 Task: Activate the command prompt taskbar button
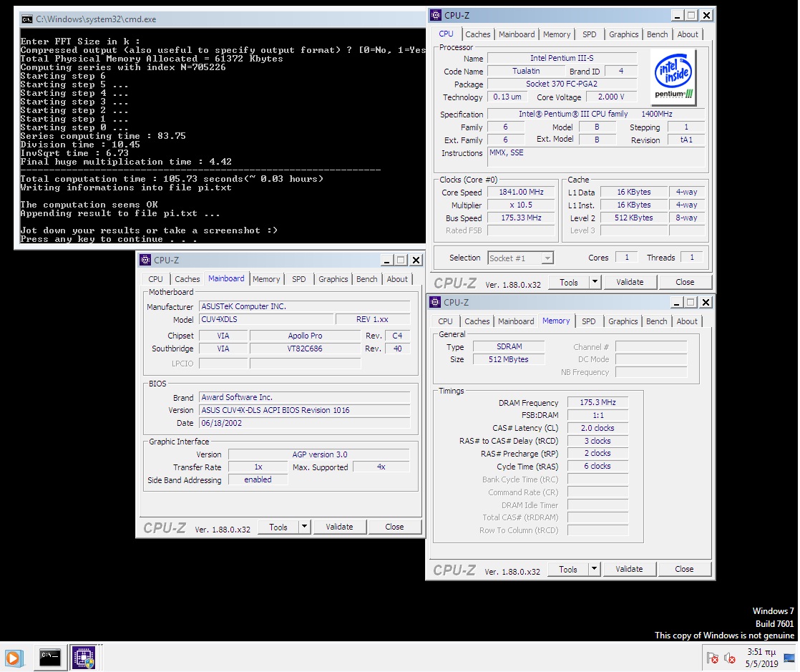coord(50,658)
